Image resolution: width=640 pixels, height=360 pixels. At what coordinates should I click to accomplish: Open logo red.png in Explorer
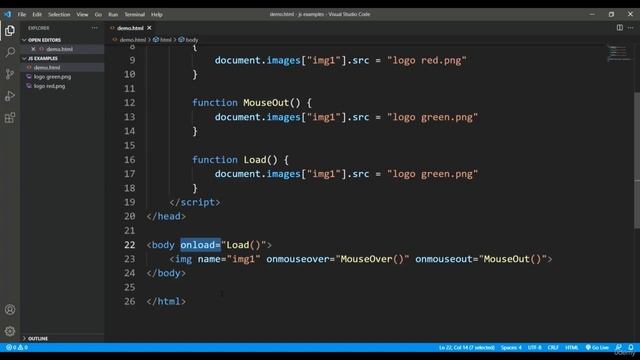point(49,86)
